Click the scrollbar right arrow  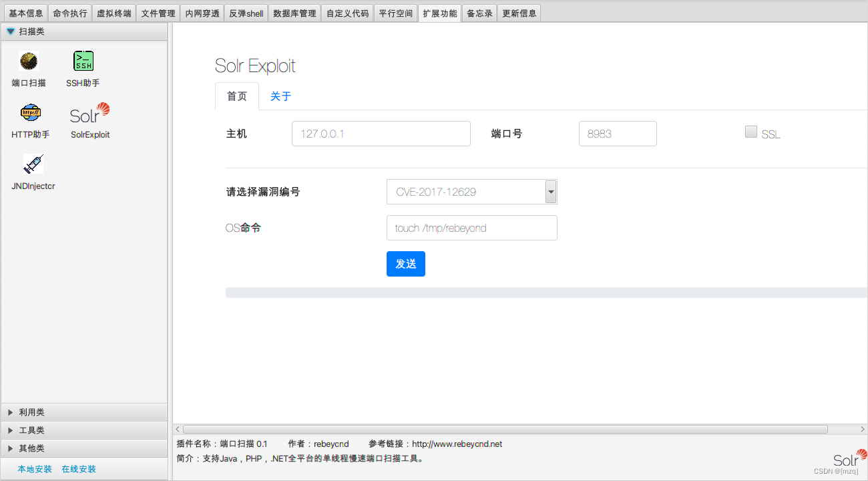863,429
